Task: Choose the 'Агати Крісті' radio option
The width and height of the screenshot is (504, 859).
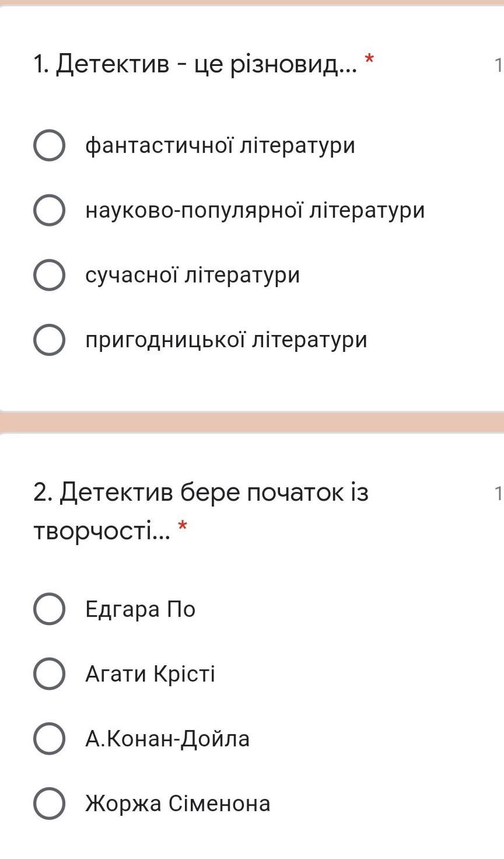Action: 49,674
